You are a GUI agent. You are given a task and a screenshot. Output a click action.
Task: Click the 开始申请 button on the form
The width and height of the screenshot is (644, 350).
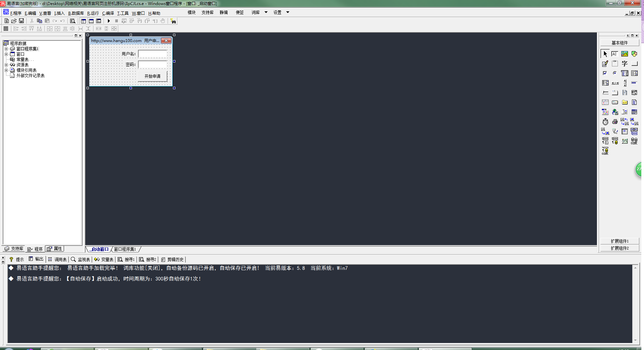click(x=152, y=76)
